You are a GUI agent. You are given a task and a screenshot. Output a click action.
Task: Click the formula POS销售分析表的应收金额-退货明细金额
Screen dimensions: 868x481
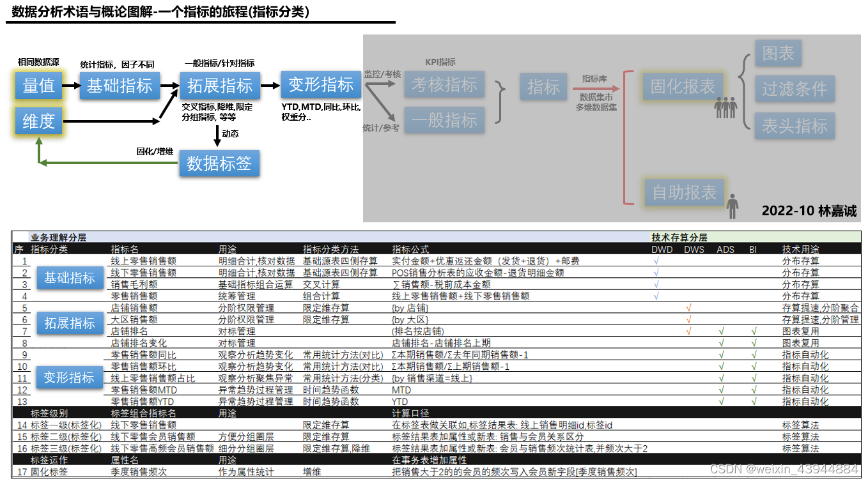[478, 273]
